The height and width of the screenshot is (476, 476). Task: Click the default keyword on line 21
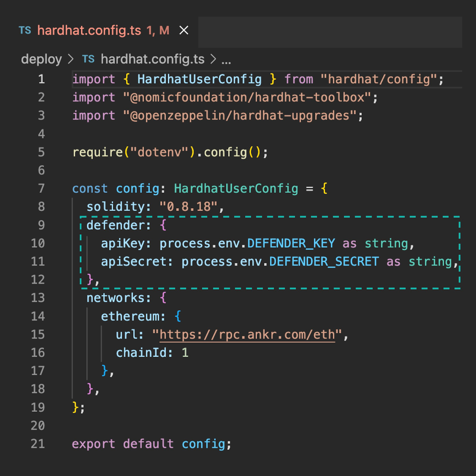coord(148,444)
